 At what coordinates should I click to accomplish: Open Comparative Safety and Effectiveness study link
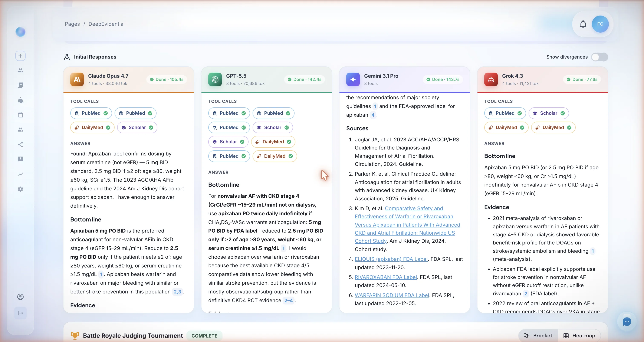pos(407,224)
